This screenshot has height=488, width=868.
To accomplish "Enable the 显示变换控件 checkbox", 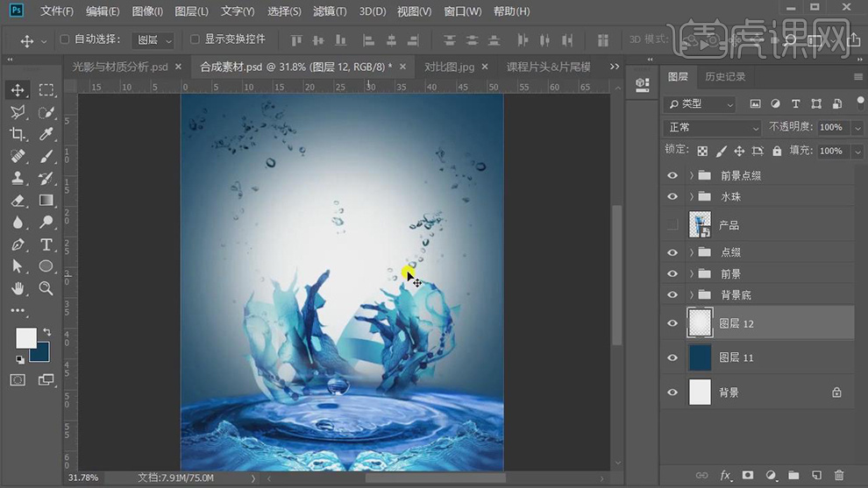I will 195,39.
